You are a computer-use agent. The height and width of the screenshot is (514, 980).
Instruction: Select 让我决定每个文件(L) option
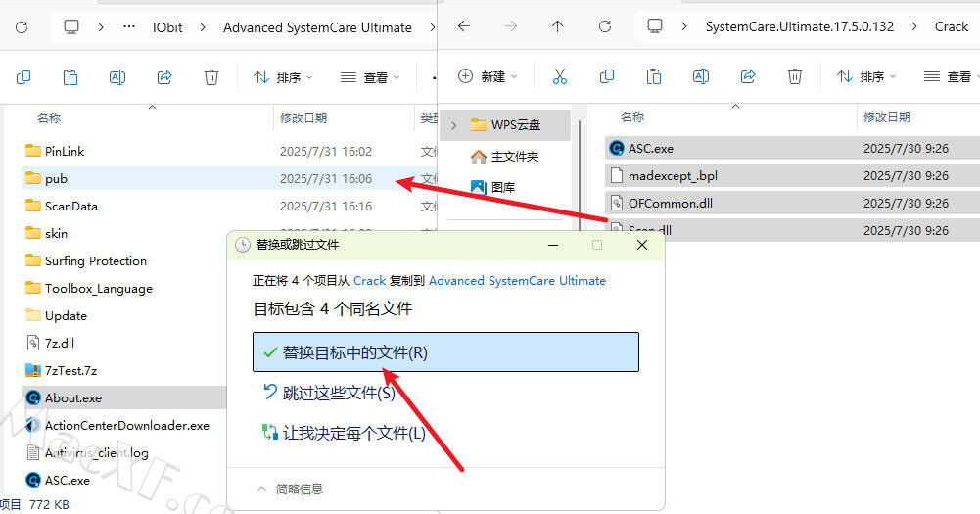pos(353,433)
